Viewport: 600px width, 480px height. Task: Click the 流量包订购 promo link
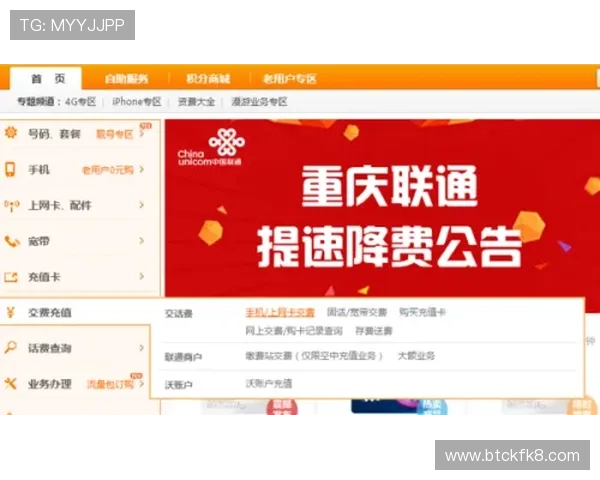tap(110, 384)
